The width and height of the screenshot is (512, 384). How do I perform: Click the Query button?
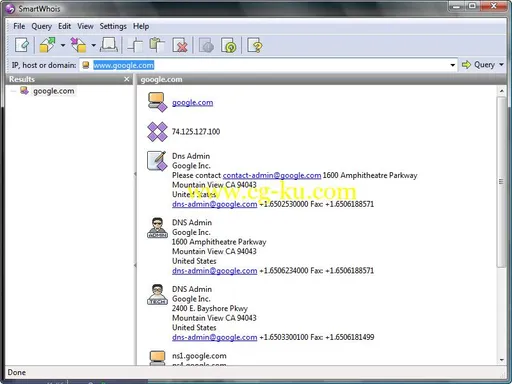click(x=478, y=65)
